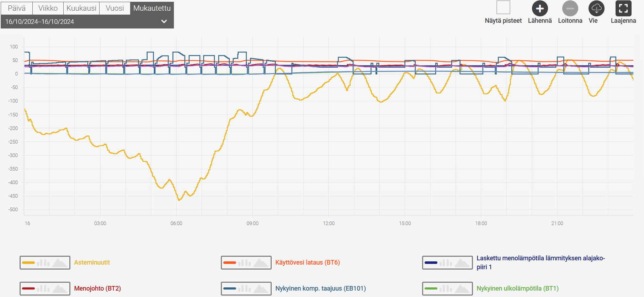Screen dimensions: 644x297
Task: Toggle the Nykyinen ulkolämpötila (BT1) series label
Action: [x=517, y=288]
